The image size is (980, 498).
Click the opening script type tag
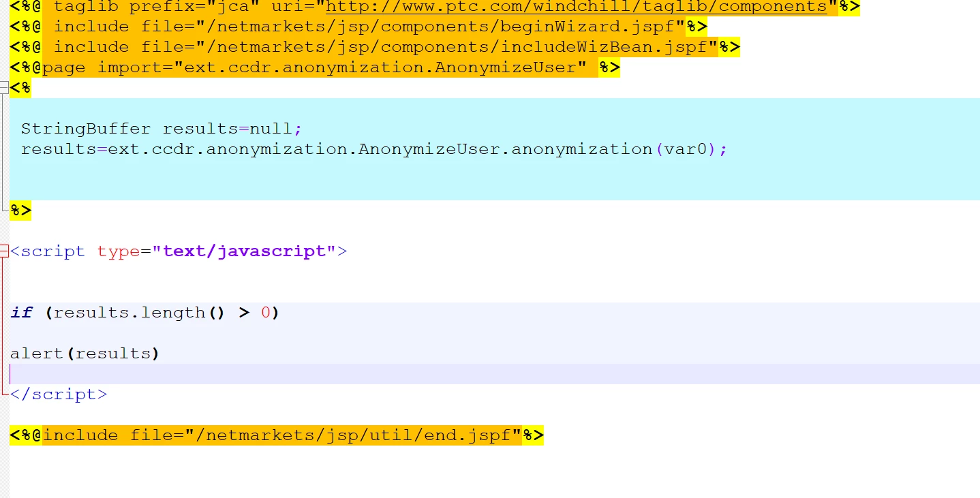[x=179, y=251]
